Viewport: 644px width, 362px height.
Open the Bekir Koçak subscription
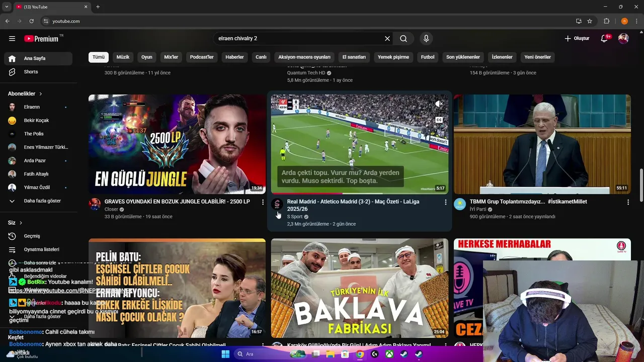point(38,121)
